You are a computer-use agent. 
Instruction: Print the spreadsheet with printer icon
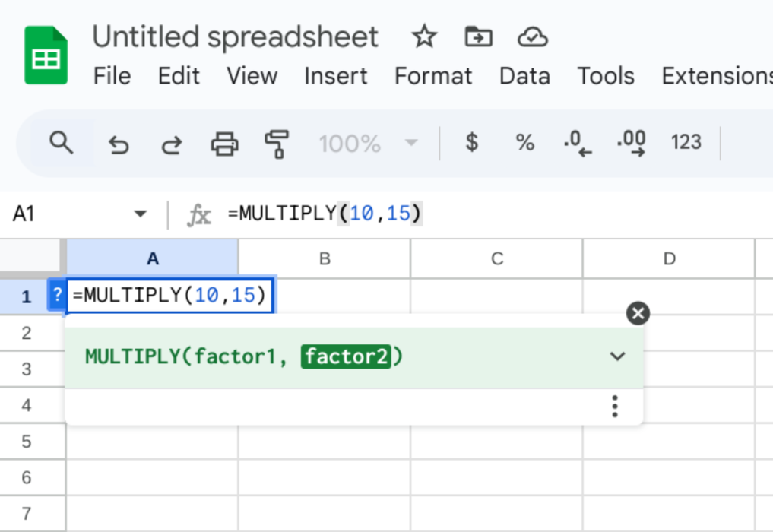224,143
